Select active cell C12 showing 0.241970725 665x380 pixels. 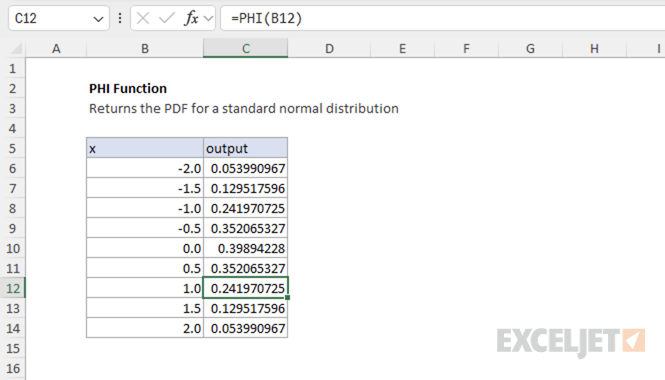coord(246,288)
